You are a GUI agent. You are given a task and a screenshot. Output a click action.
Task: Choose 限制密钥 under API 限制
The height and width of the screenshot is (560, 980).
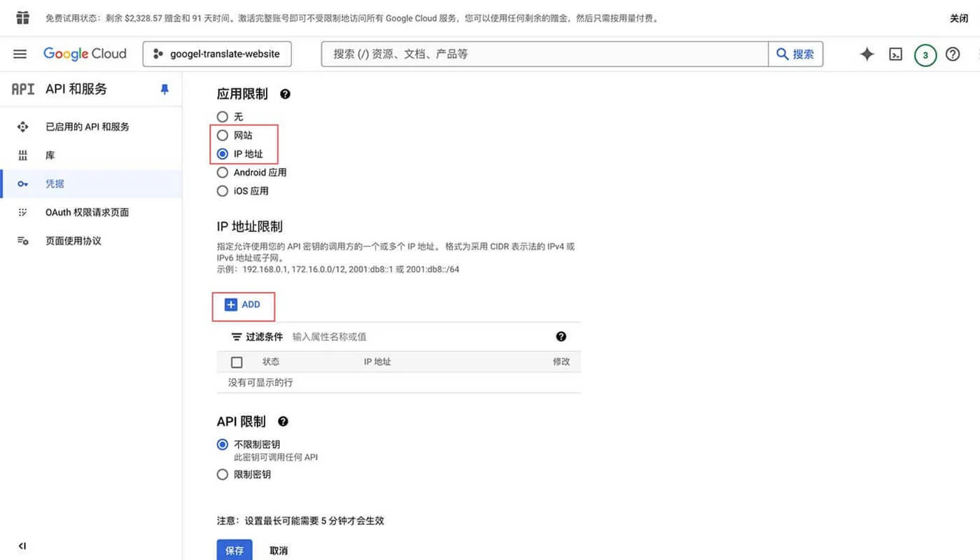222,474
